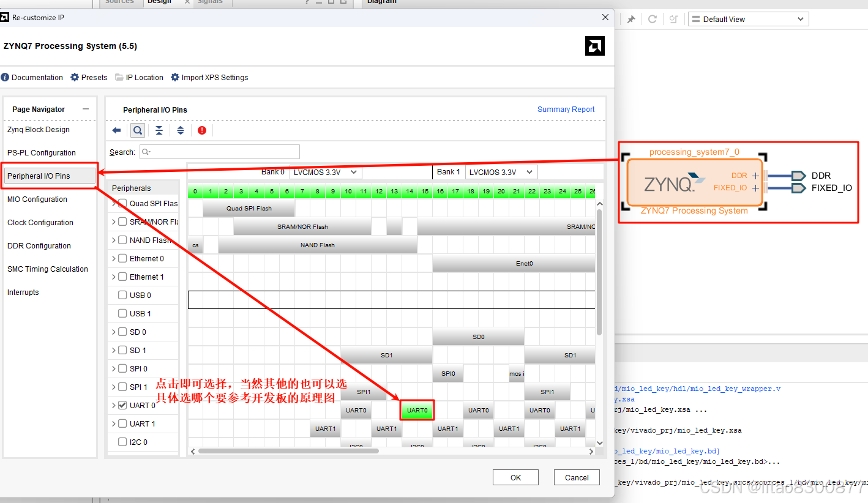Open the Bank 0 voltage dropdown

[326, 172]
